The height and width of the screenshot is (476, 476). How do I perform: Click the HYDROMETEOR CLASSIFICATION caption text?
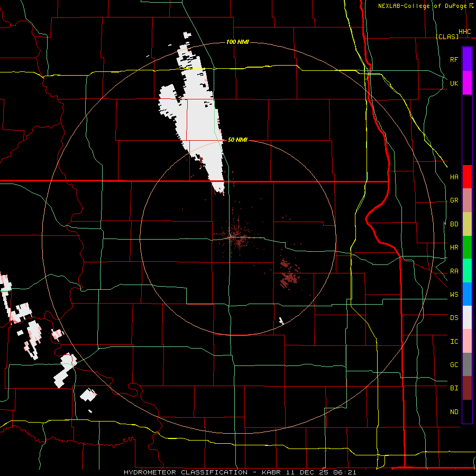pyautogui.click(x=186, y=472)
